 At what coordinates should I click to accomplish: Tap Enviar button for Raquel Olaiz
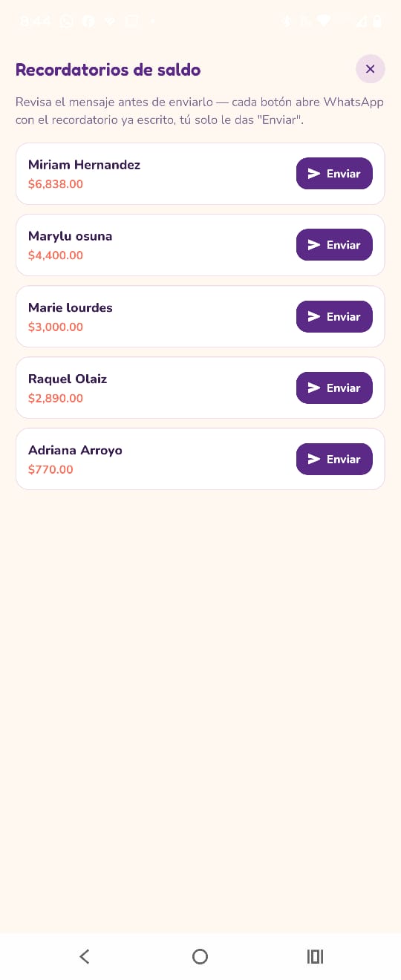334,388
